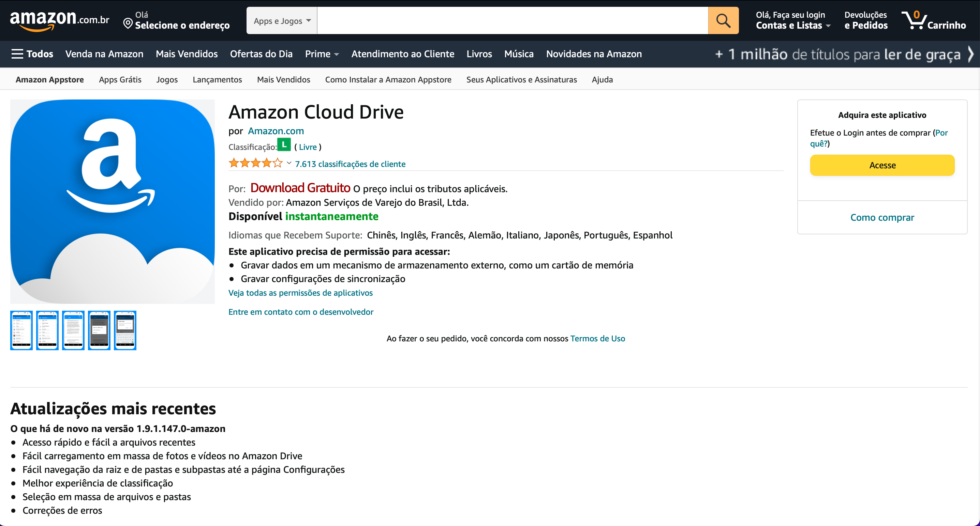This screenshot has height=526, width=980.
Task: Open Ofertas do Dia
Action: point(261,54)
